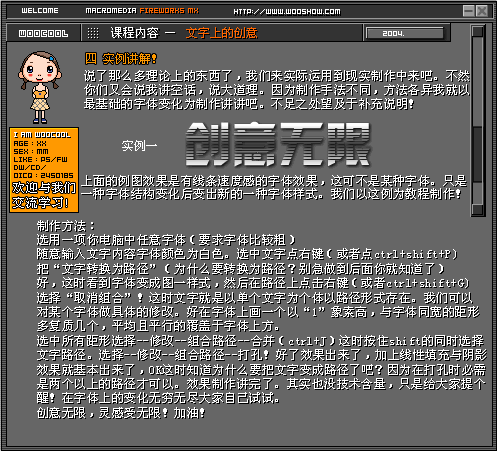Click the scrollbar top arrow button
Viewport: 497px width, 451px height.
pyautogui.click(x=478, y=32)
